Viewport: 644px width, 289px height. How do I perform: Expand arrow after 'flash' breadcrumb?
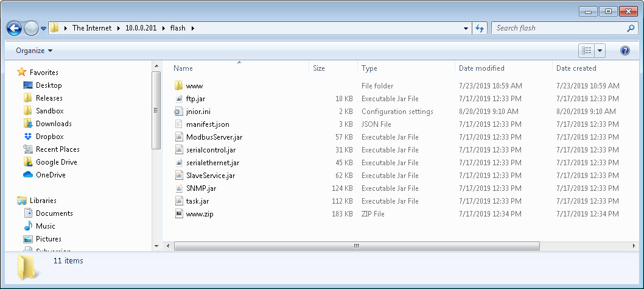[193, 29]
